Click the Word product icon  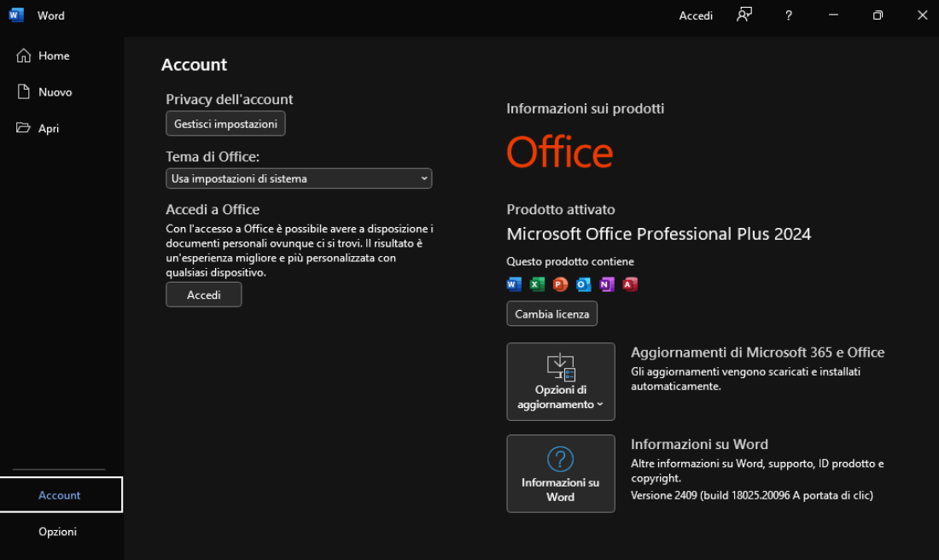(514, 284)
